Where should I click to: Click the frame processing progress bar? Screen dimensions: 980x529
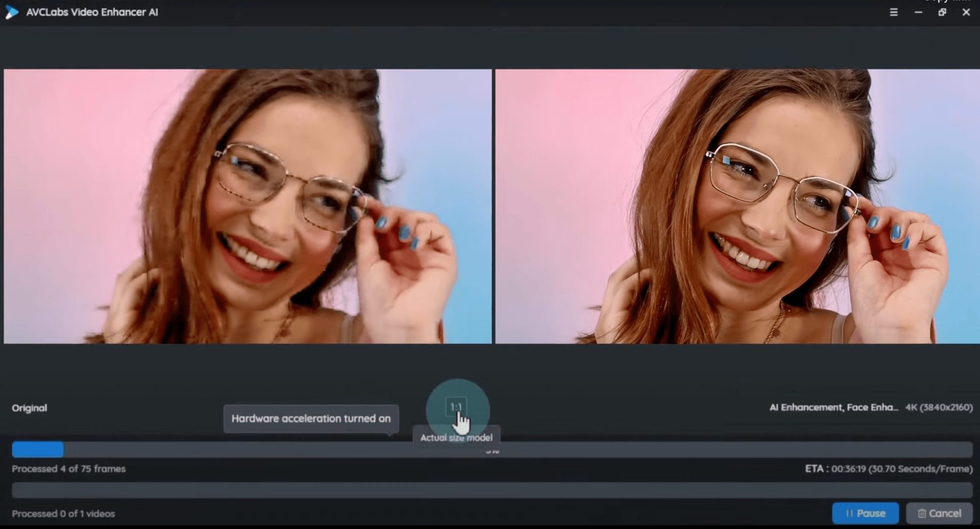[x=490, y=449]
